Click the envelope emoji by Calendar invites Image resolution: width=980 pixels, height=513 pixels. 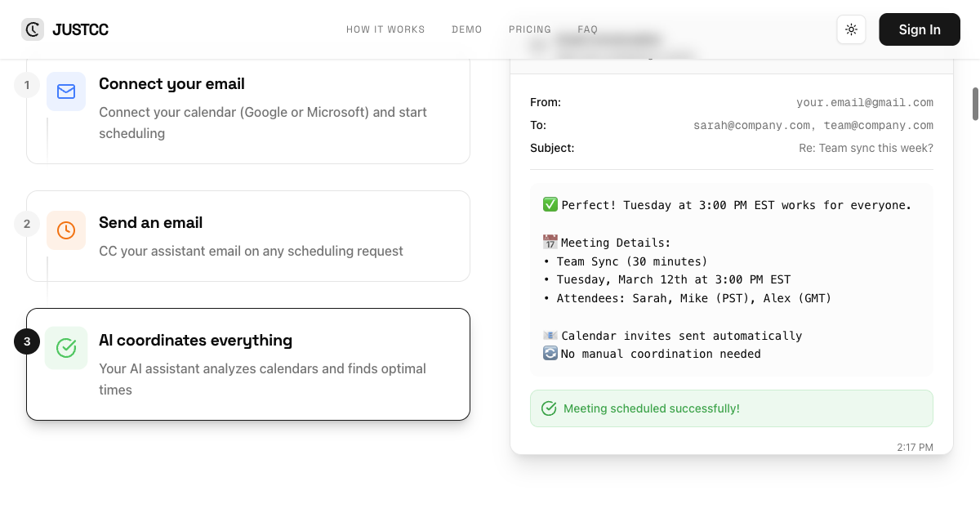pyautogui.click(x=550, y=335)
